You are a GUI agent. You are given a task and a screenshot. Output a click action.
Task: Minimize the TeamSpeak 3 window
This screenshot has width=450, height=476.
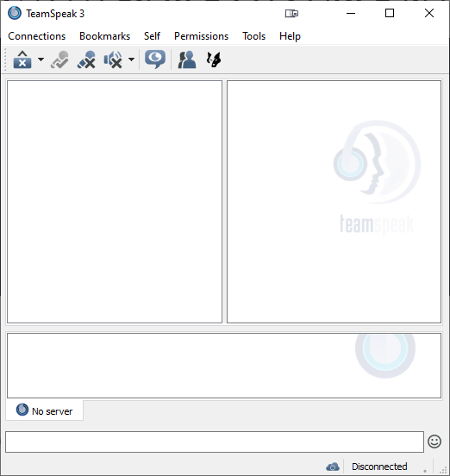351,13
